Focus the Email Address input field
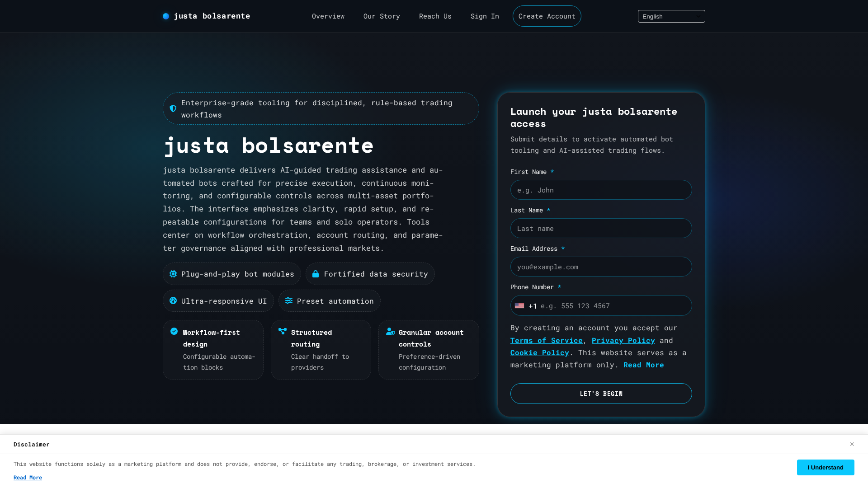The image size is (868, 488). (601, 267)
